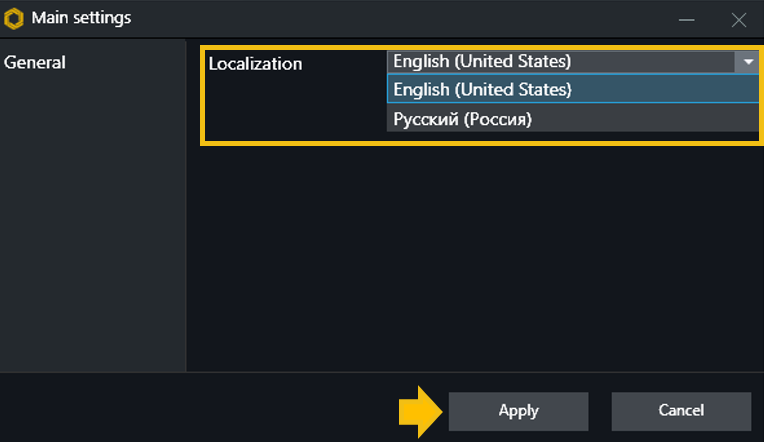The image size is (766, 442).
Task: Click the Main settings window title
Action: tap(81, 18)
